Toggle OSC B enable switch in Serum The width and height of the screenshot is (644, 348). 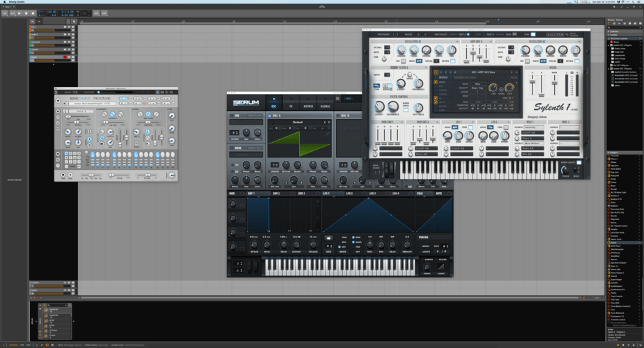pos(339,116)
